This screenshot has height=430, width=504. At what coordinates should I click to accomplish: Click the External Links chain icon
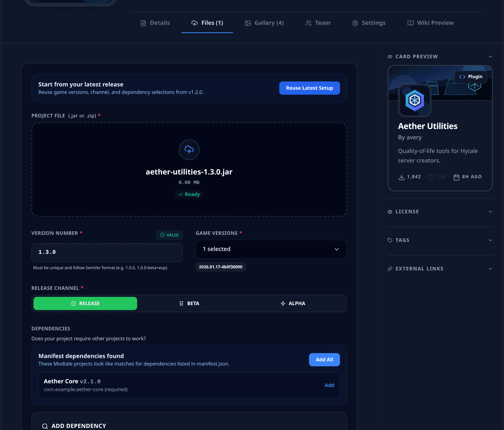pyautogui.click(x=390, y=269)
